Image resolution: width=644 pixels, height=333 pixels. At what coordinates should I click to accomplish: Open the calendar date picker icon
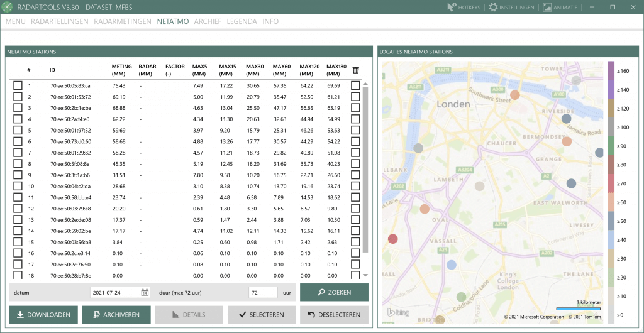(x=145, y=292)
